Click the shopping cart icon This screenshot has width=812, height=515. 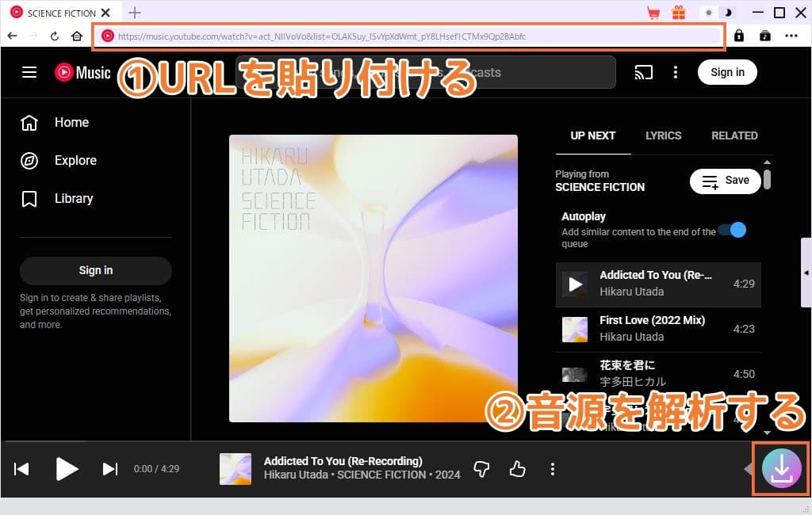(x=653, y=13)
